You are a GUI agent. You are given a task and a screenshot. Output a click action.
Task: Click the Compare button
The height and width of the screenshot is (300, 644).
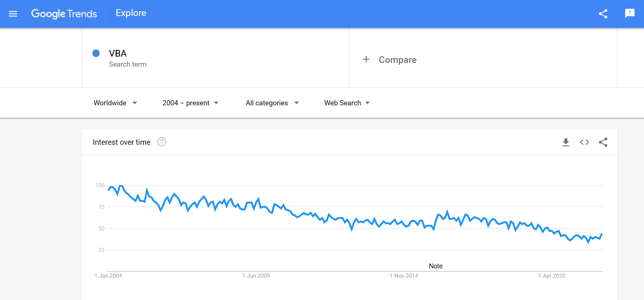[x=397, y=60]
